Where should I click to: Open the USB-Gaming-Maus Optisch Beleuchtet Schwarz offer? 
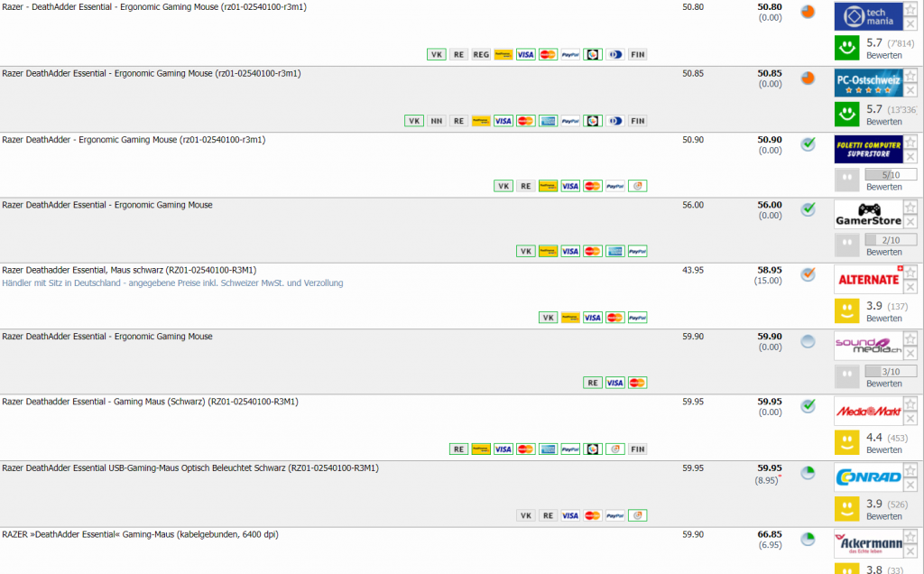tap(190, 468)
